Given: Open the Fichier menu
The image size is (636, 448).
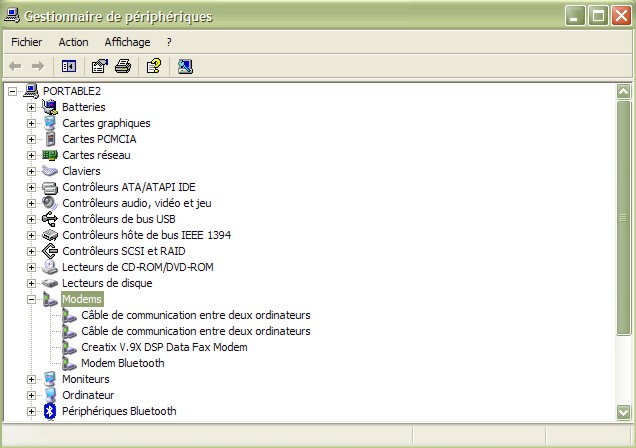Looking at the screenshot, I should (x=26, y=42).
